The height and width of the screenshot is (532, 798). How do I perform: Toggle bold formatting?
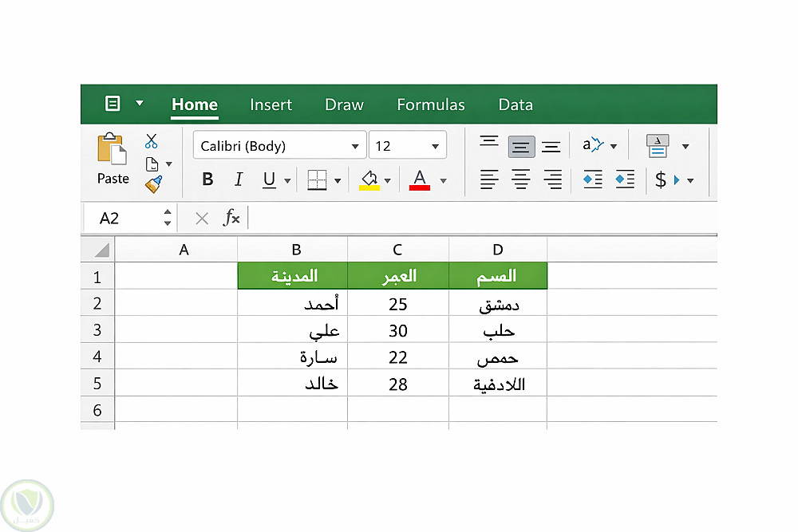click(x=207, y=180)
